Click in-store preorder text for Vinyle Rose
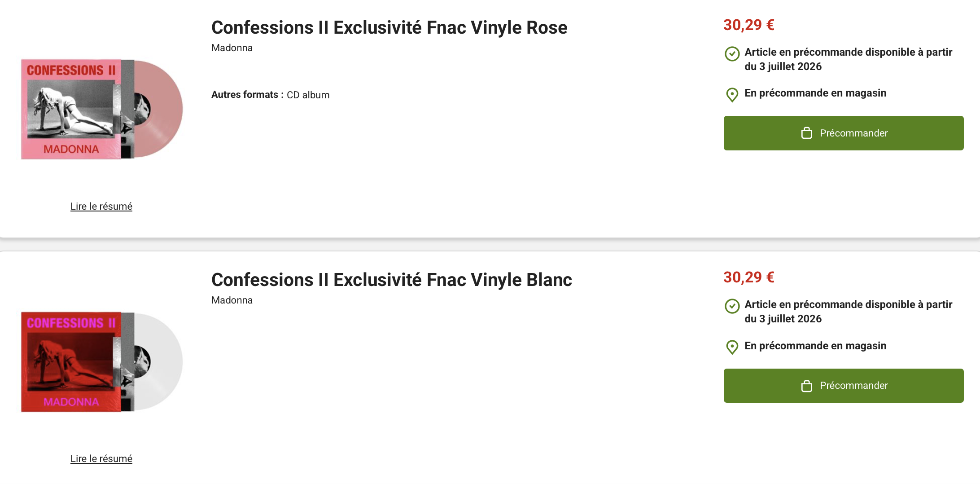The width and height of the screenshot is (980, 484). pyautogui.click(x=815, y=93)
